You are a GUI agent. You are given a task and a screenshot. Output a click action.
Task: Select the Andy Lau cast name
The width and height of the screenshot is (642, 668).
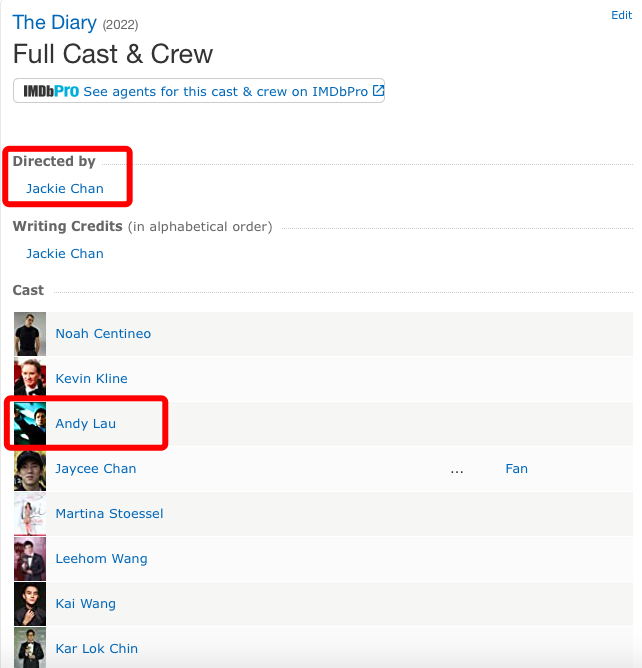click(x=86, y=423)
